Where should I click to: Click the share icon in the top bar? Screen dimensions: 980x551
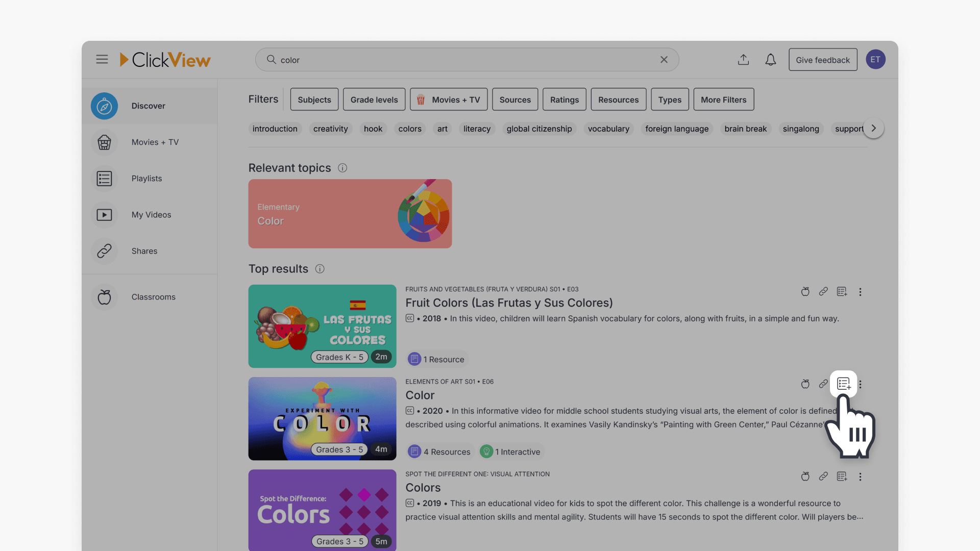coord(743,59)
